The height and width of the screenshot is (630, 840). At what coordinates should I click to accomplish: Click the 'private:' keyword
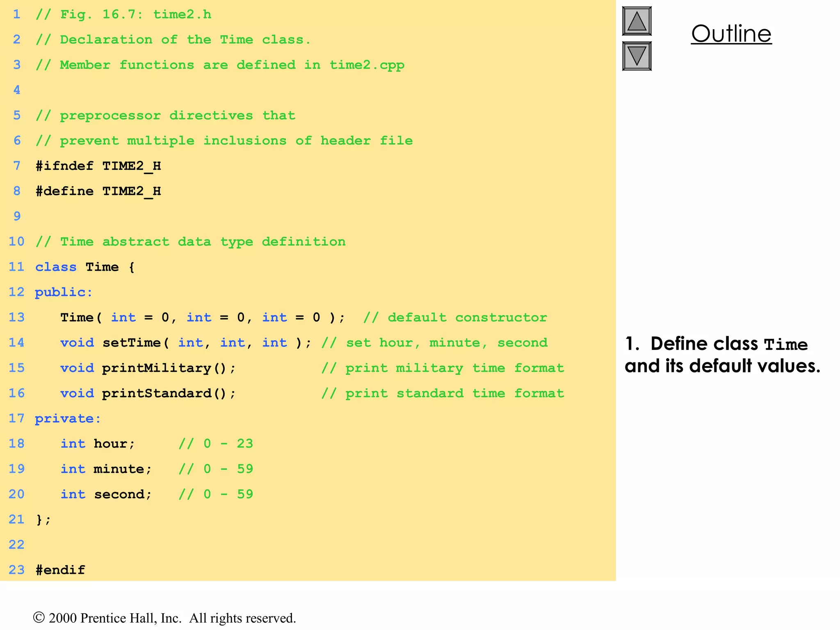point(68,419)
